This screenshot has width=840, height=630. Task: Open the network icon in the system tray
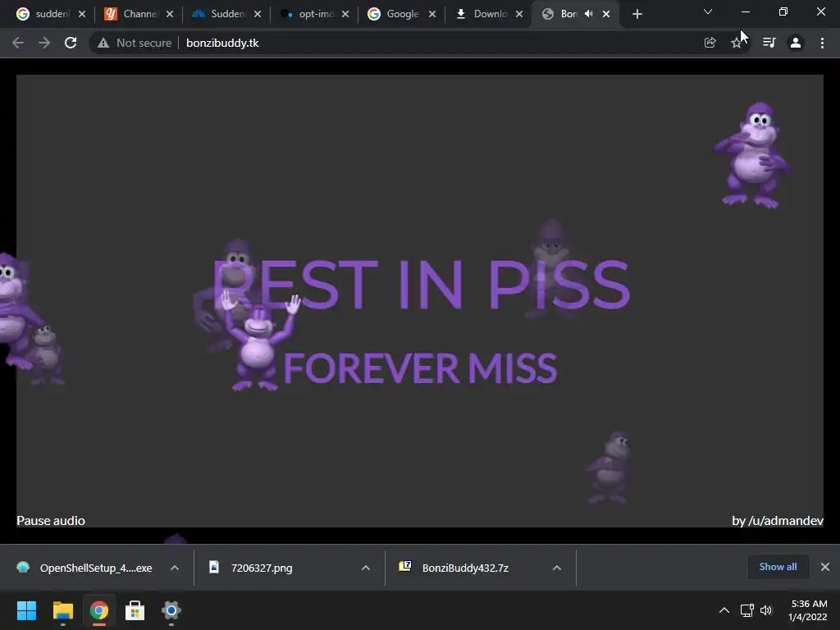pyautogui.click(x=746, y=610)
